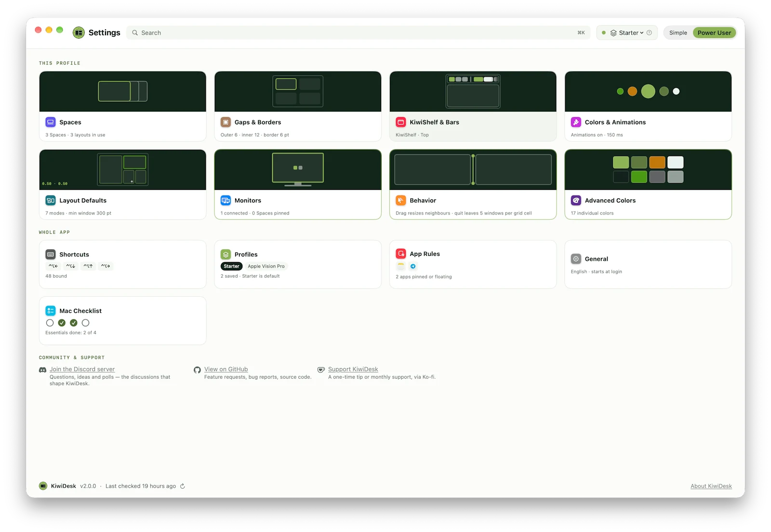
Task: Click the yellow Notes app icon in App Rules
Action: 401,266
